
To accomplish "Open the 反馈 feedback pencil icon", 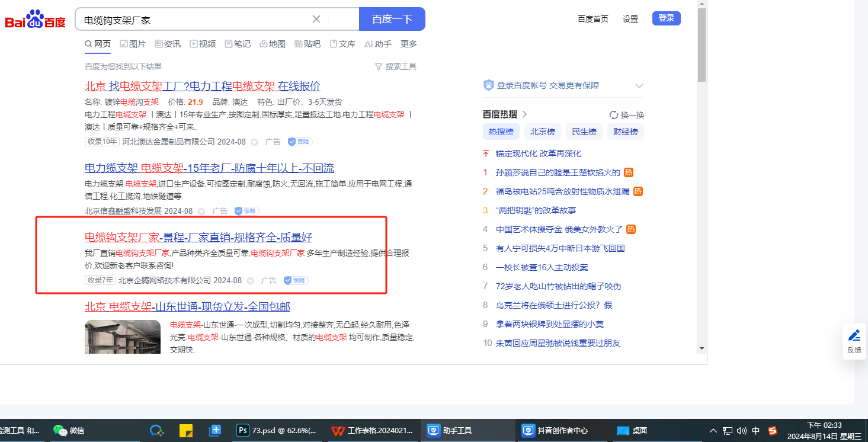I will [x=854, y=335].
